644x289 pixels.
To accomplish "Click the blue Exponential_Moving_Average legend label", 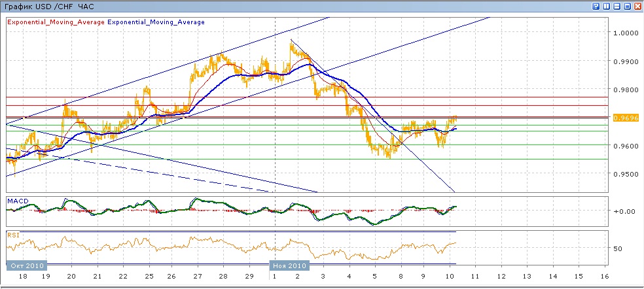I will [156, 22].
